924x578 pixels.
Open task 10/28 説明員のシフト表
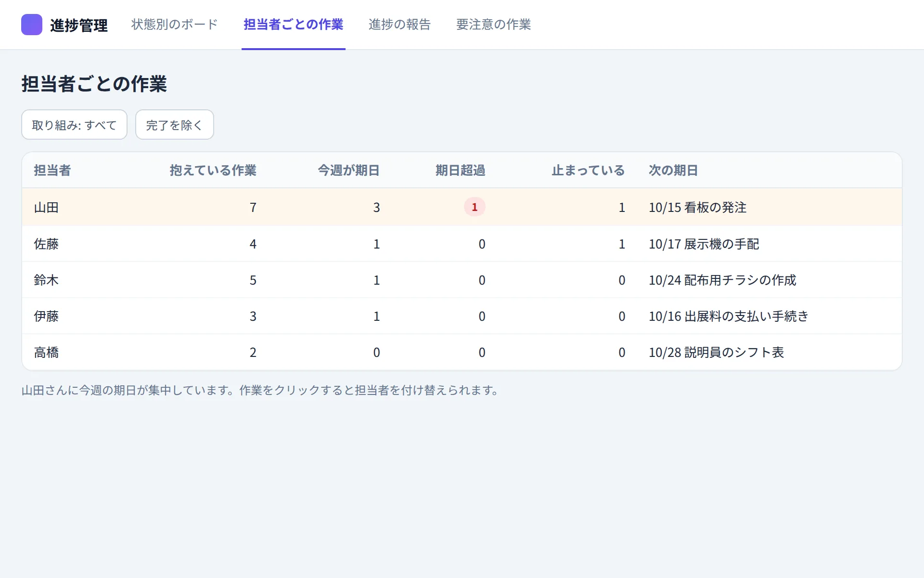[x=716, y=353]
